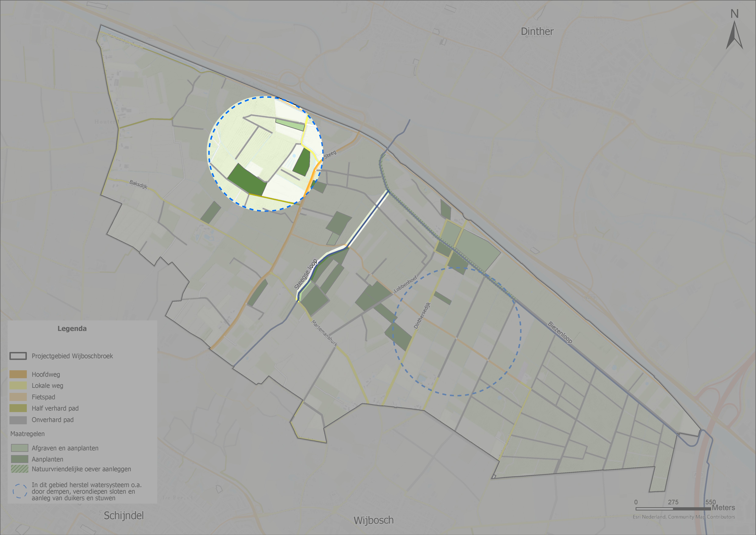Click the hatched Natuurvriendelijke oever symbol
The width and height of the screenshot is (756, 535).
click(x=19, y=469)
